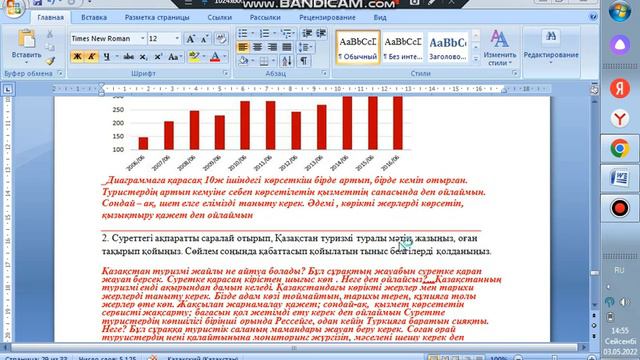
Task: Open the Рецензирование tab
Action: point(327,18)
